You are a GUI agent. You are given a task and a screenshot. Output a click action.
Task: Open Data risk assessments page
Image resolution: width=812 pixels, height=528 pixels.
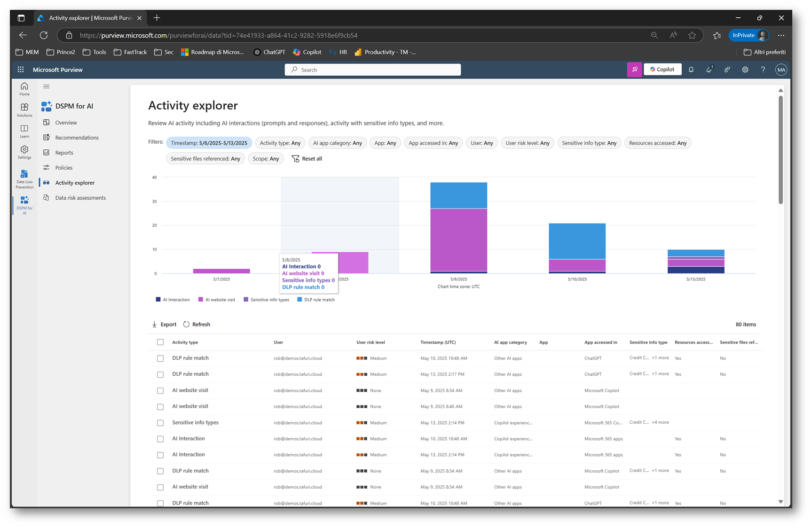80,198
